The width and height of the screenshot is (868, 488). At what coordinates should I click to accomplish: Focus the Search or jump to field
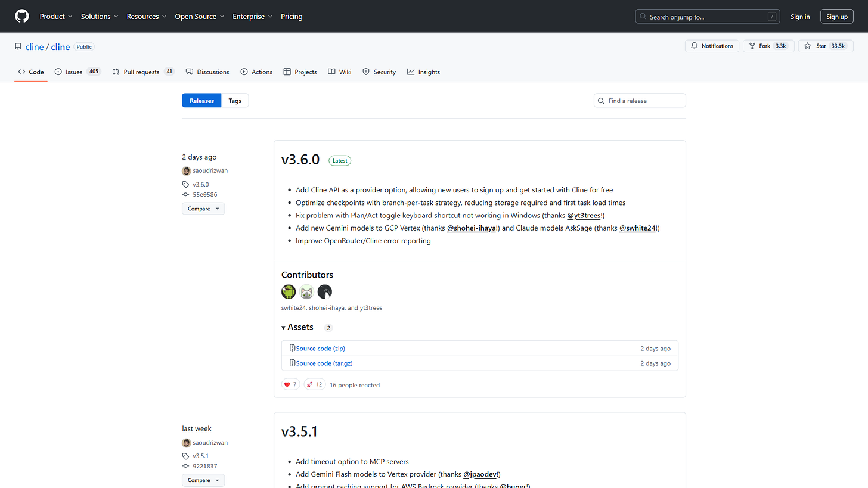click(x=708, y=17)
